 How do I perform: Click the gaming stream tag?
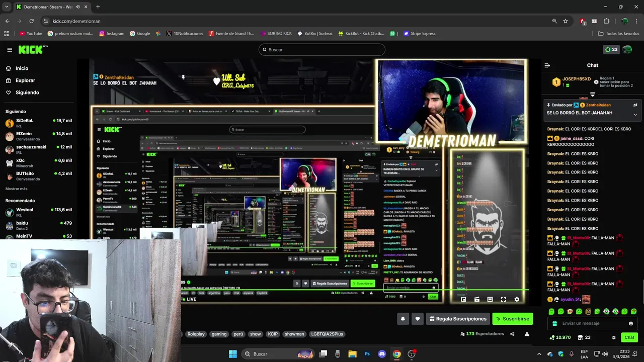[219, 334]
